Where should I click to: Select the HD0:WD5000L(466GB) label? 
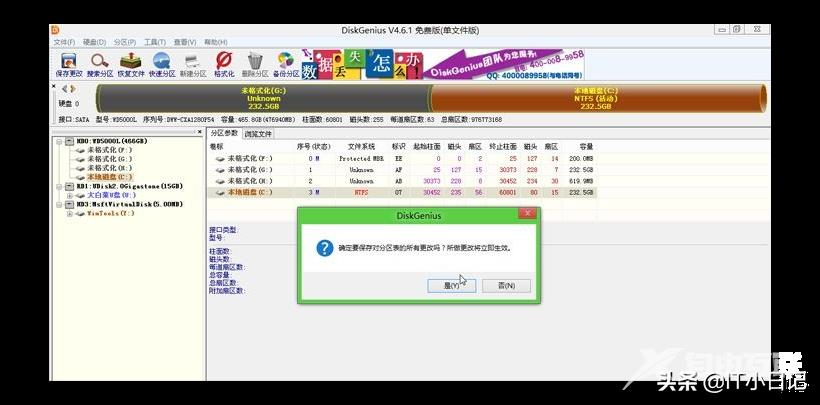112,141
